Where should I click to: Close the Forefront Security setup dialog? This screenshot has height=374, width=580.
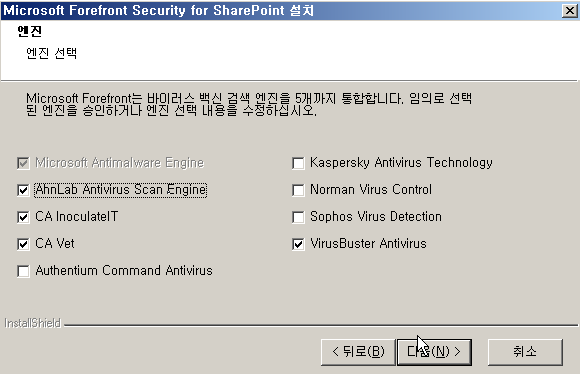(569, 11)
